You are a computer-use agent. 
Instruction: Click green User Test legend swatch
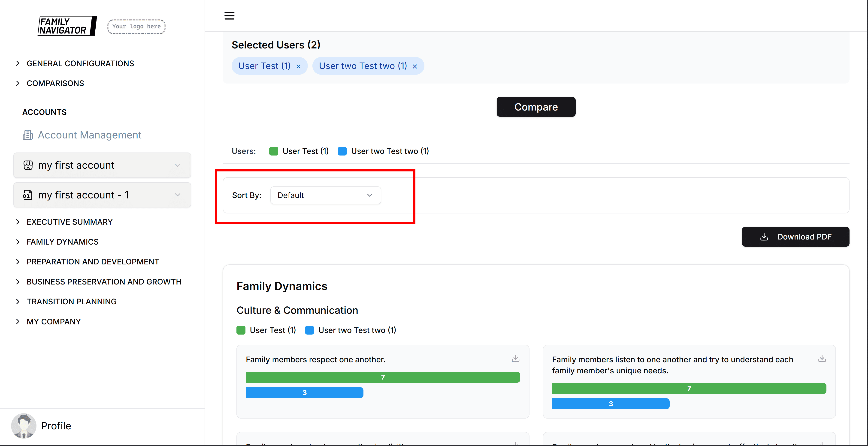(x=274, y=151)
